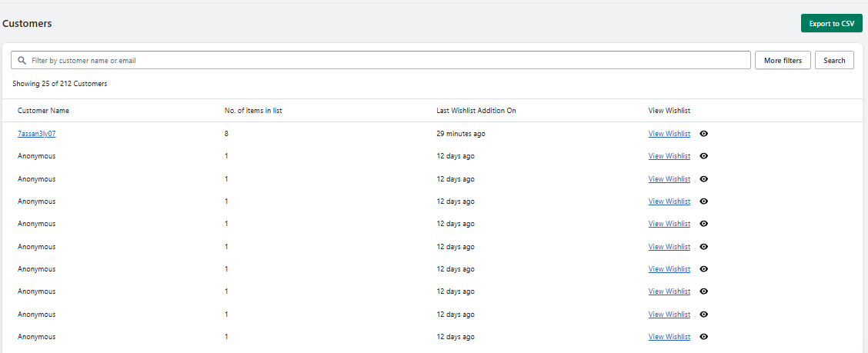Click the Last Wishlist Addition On header
Image resolution: width=868 pixels, height=353 pixels.
pos(476,111)
